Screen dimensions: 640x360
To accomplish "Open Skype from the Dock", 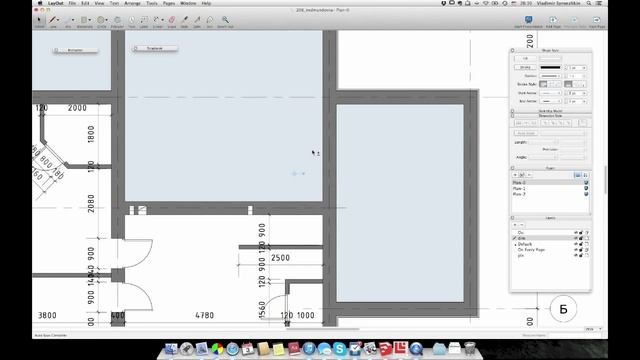I will pyautogui.click(x=340, y=349).
